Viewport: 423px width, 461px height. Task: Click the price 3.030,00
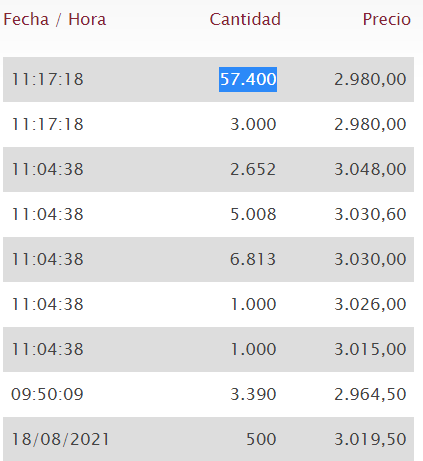(x=370, y=259)
